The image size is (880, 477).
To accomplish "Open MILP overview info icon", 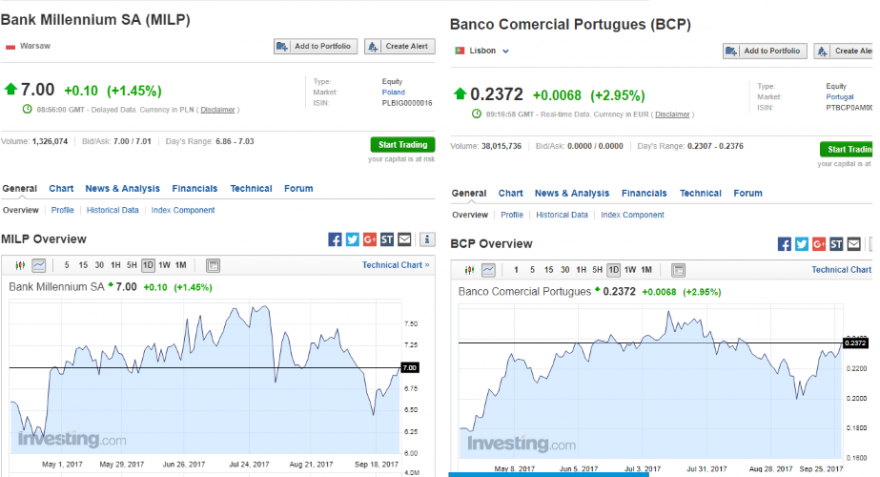I will [427, 240].
